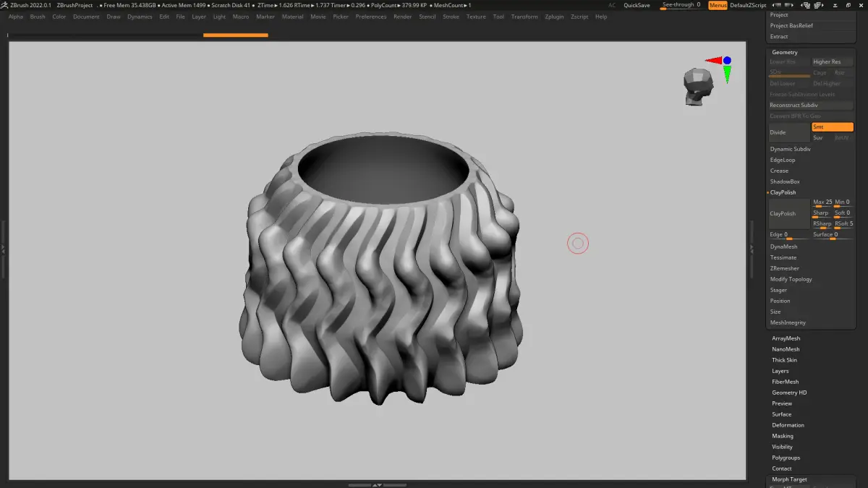Screen dimensions: 868x488
Task: Click the Higher Res button
Action: click(833, 62)
